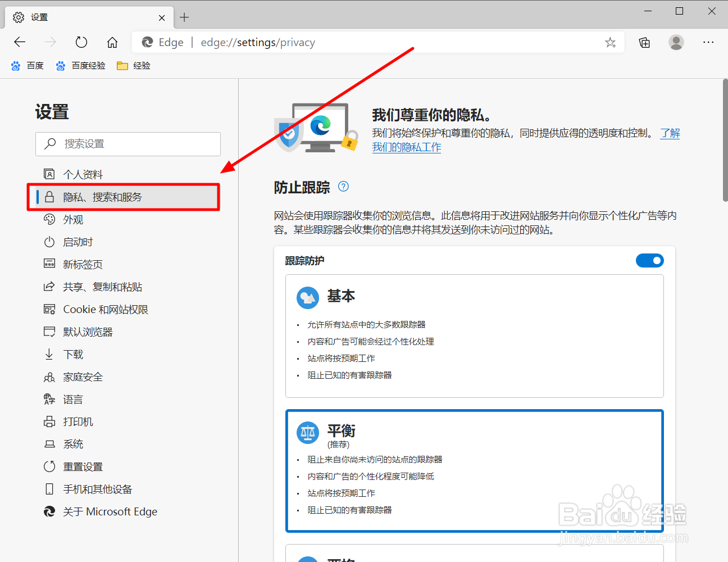Open a new tab with the + button
The width and height of the screenshot is (728, 562).
pyautogui.click(x=184, y=17)
